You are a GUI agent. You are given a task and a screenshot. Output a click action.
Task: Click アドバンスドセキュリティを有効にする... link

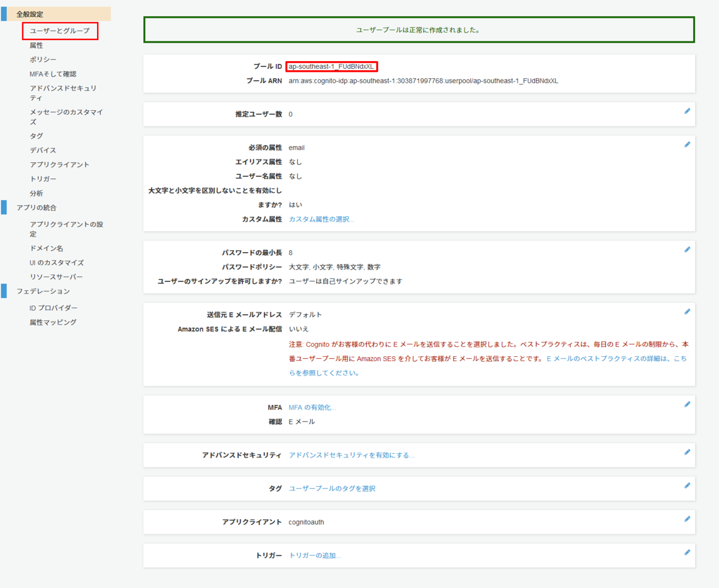pyautogui.click(x=352, y=455)
